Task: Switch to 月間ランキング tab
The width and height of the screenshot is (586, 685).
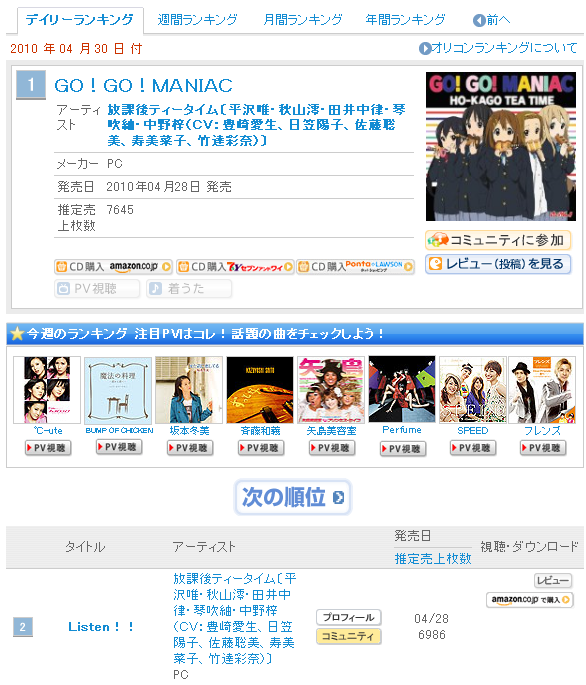Action: (x=303, y=20)
